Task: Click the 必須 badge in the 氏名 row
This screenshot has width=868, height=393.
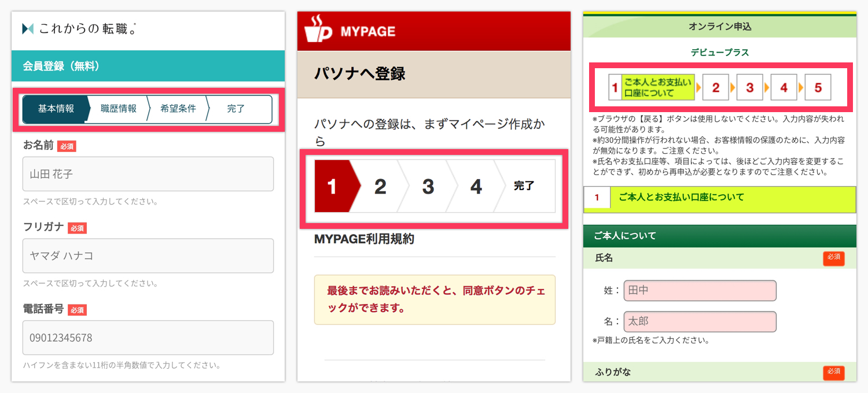Action: coord(834,258)
